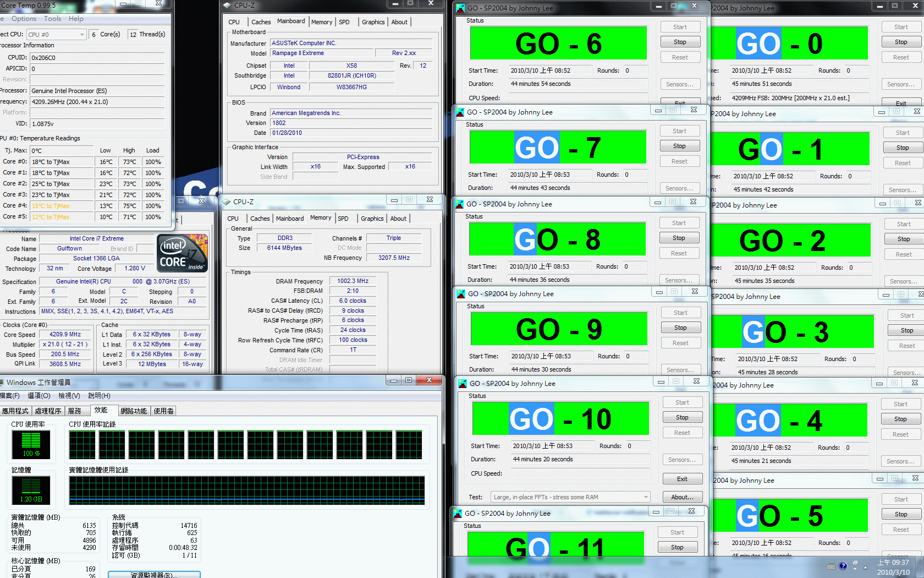Open the 說明(H) menu in Task Manager
924x578 pixels.
(99, 396)
